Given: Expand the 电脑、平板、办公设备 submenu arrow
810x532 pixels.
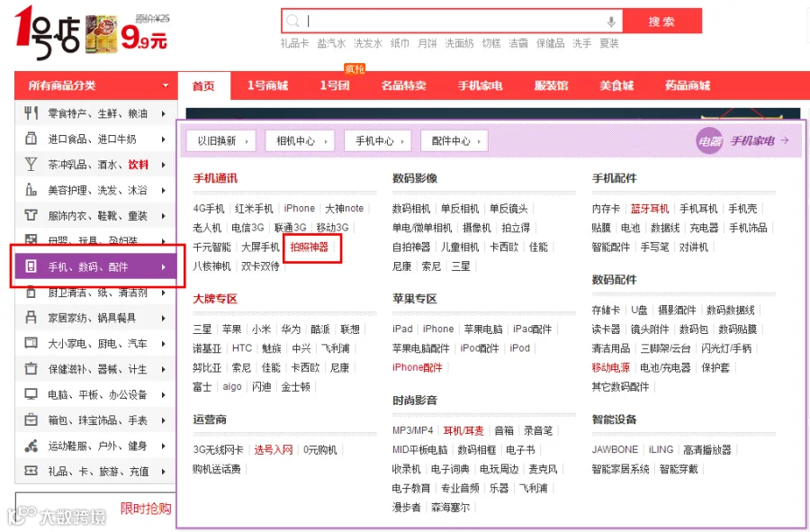Looking at the screenshot, I should click(163, 394).
